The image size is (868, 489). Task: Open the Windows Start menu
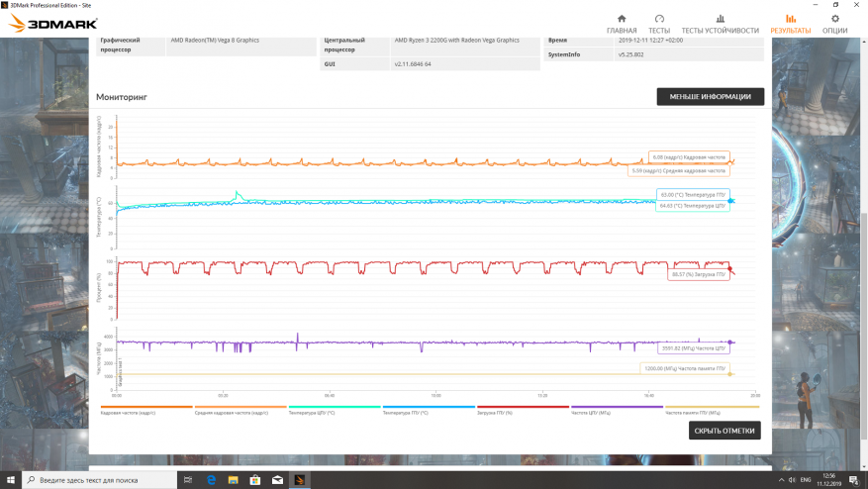pos(11,480)
